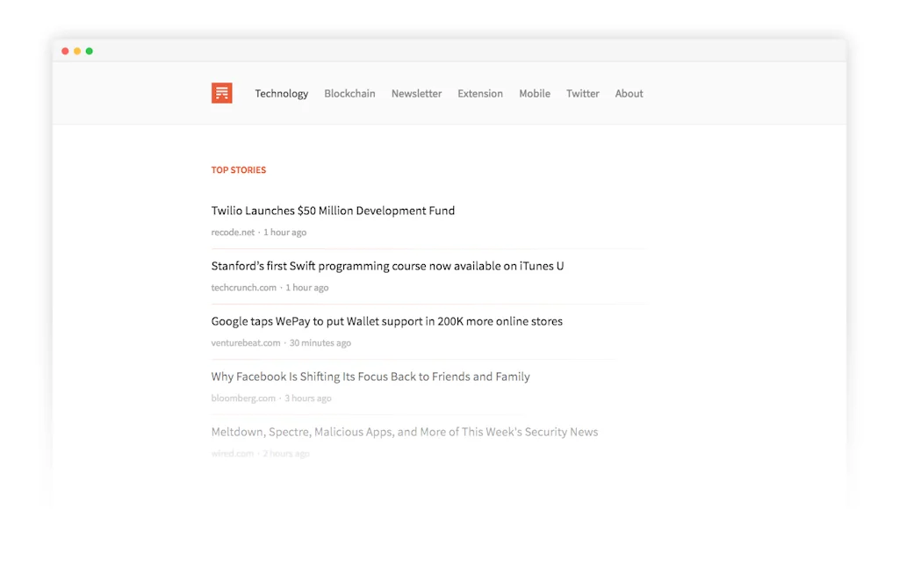
Task: Visit the wired.com source link
Action: 231,453
